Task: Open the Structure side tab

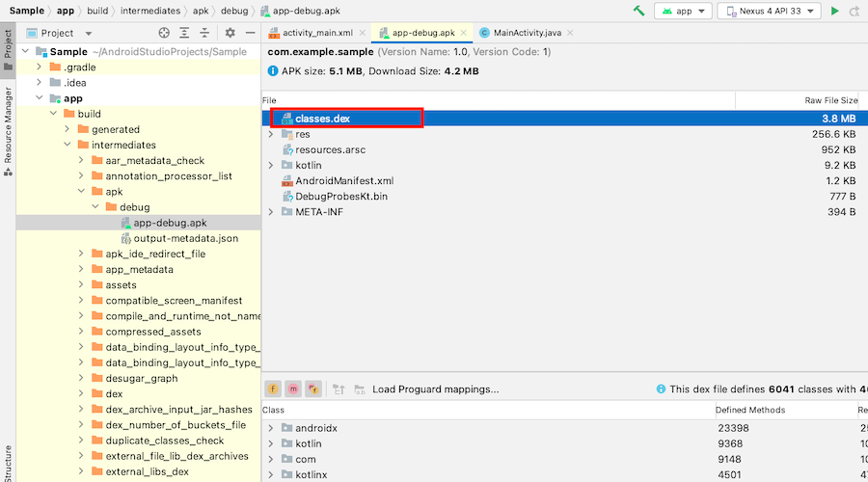Action: pyautogui.click(x=8, y=463)
